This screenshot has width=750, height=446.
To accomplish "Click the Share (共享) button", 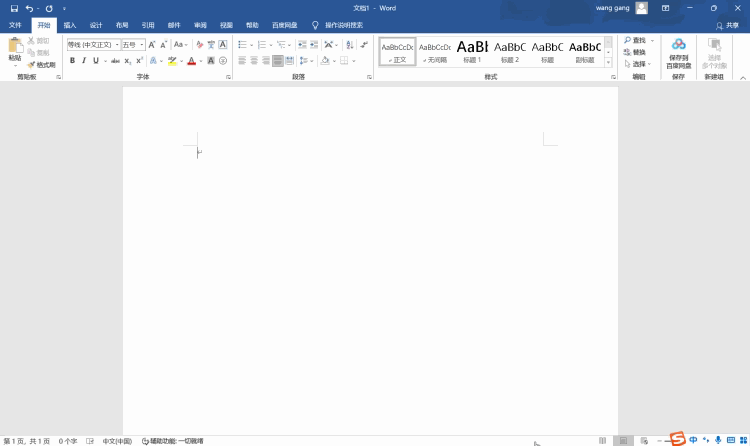I will 727,25.
